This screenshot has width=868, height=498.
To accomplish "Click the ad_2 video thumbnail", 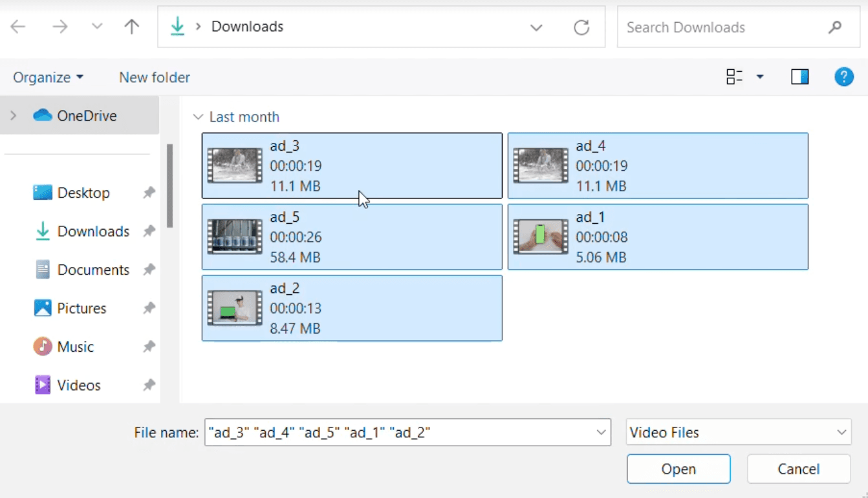I will (235, 308).
